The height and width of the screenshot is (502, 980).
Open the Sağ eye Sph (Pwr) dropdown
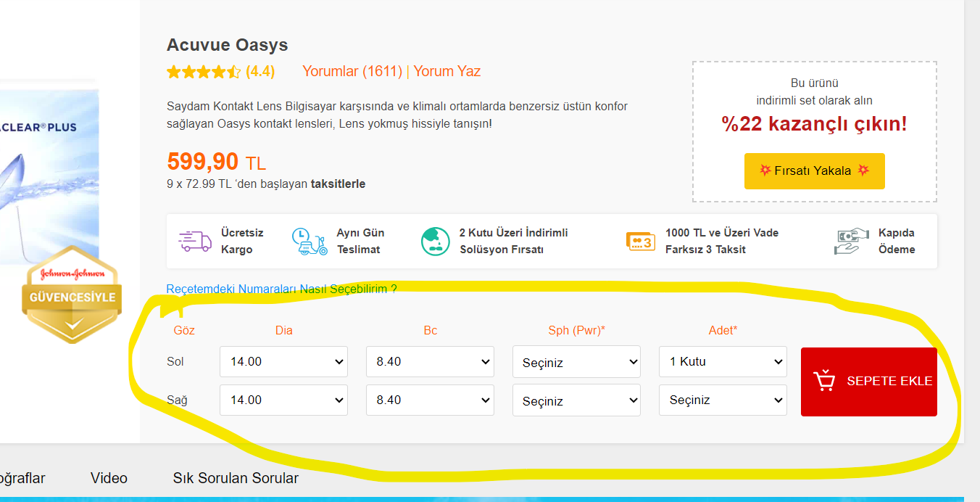click(576, 400)
